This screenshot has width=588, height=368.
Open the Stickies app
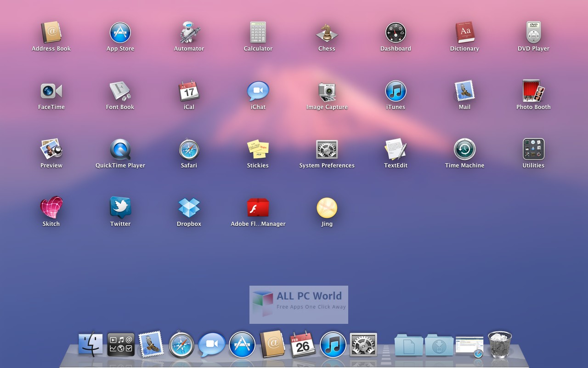tap(258, 149)
